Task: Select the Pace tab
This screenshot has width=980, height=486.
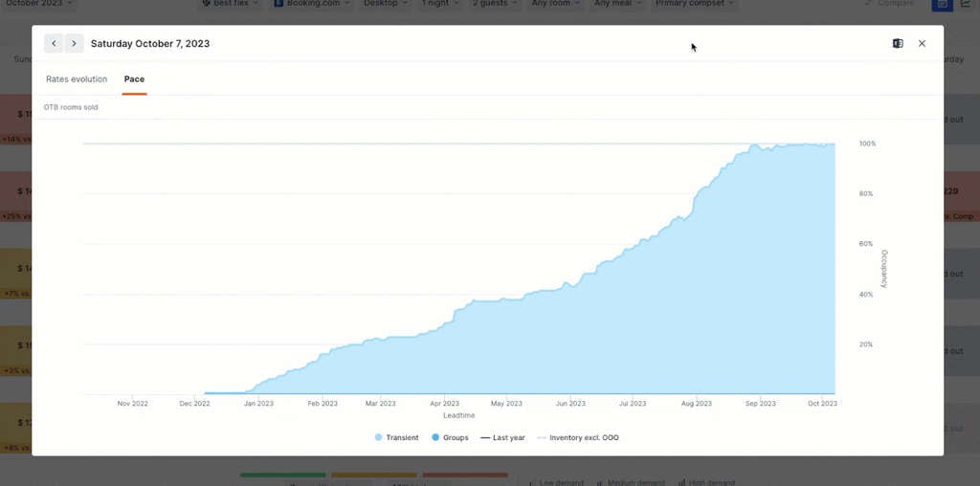Action: (134, 79)
